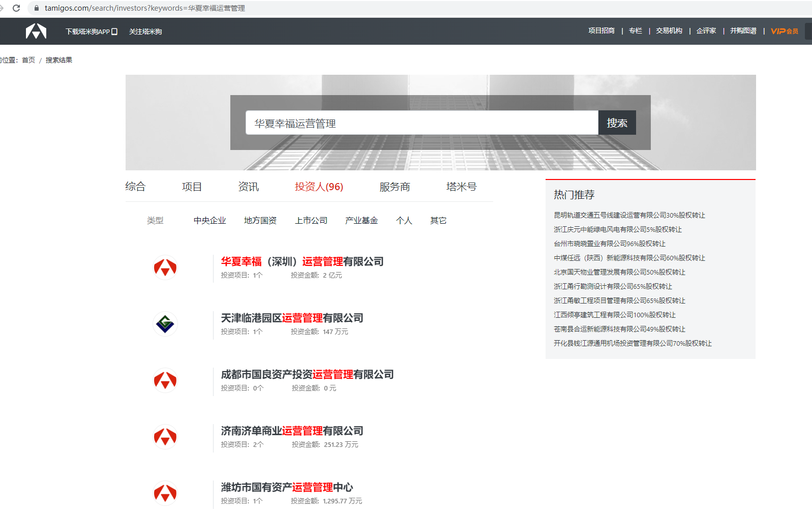Click the 搜索 button
Image resolution: width=812 pixels, height=511 pixels.
617,123
